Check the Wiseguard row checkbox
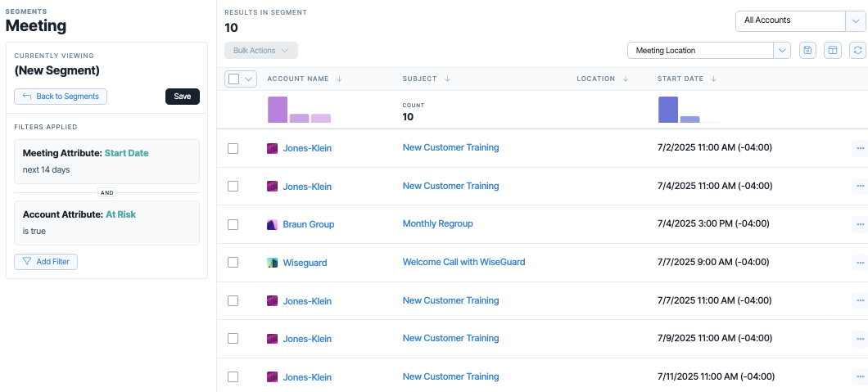 click(233, 263)
